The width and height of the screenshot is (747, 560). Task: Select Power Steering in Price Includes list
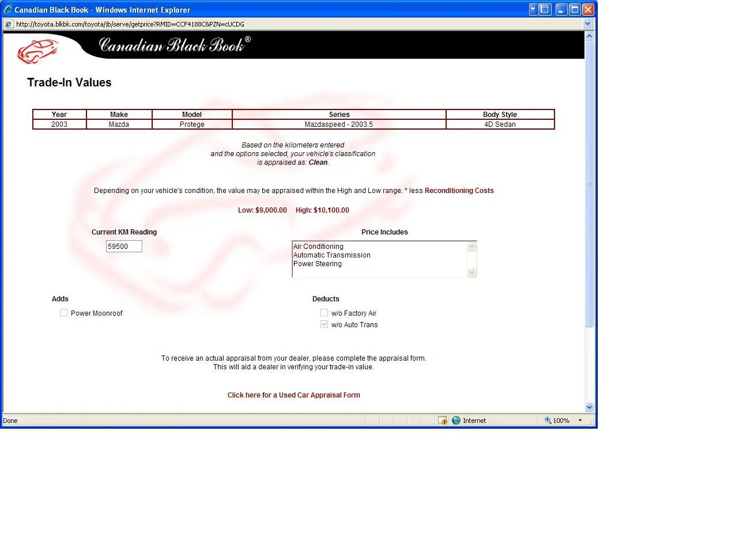[318, 264]
